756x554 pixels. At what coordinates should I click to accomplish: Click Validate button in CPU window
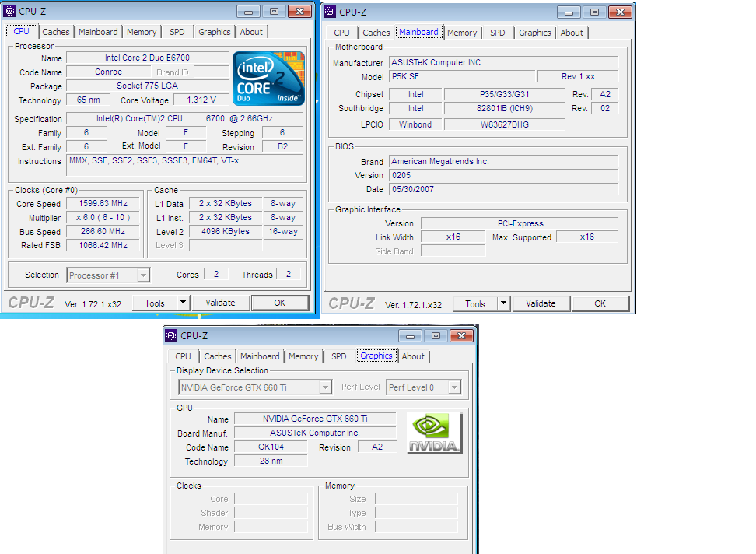(x=220, y=303)
